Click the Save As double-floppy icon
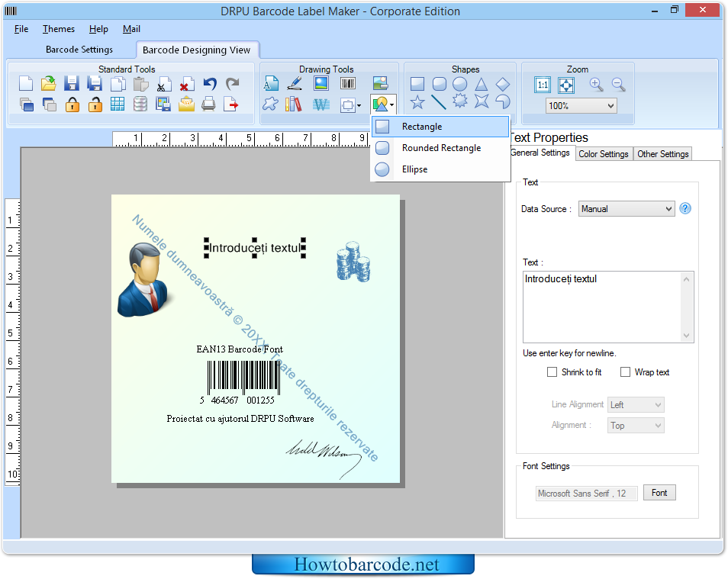The image size is (728, 579). tap(95, 84)
